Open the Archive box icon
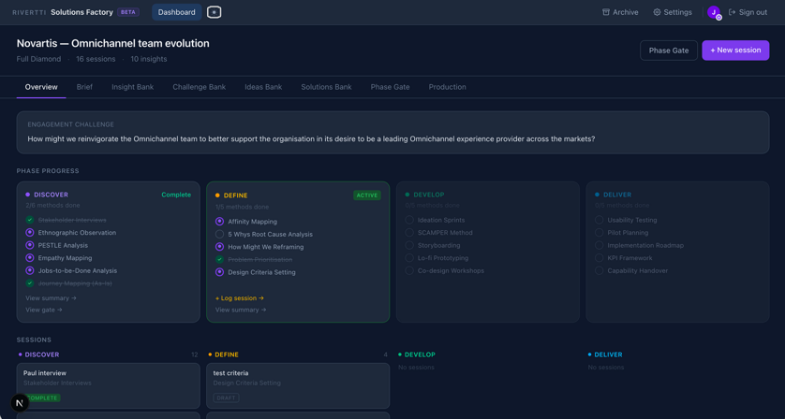 click(606, 12)
